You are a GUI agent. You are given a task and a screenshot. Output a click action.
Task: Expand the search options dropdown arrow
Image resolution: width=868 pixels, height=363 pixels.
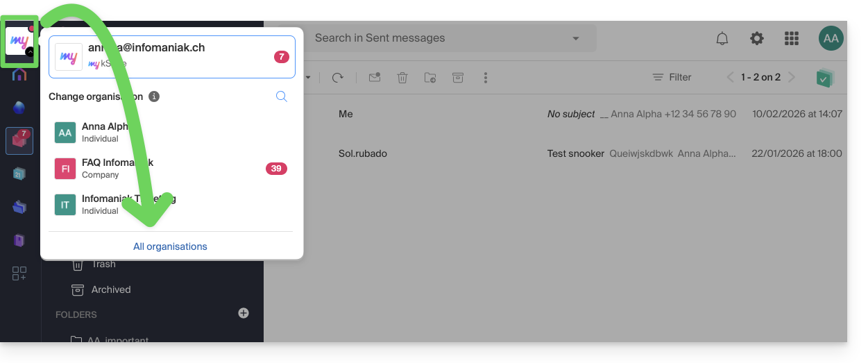click(575, 39)
